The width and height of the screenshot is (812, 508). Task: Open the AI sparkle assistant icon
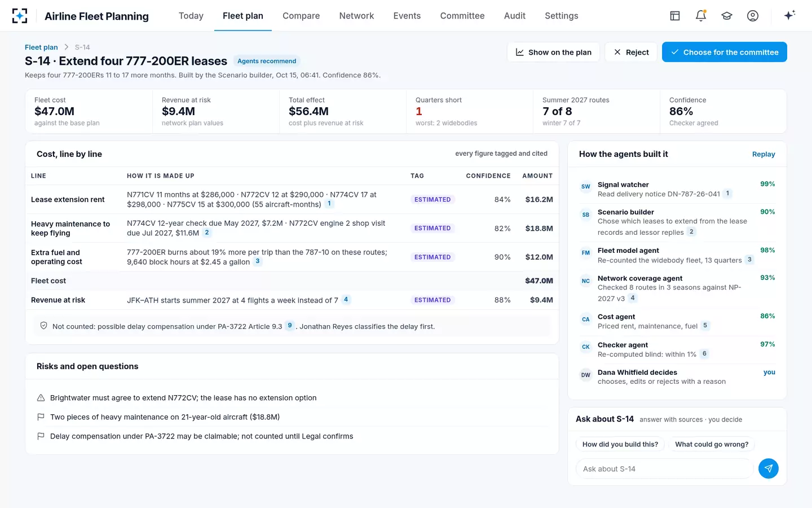click(789, 15)
